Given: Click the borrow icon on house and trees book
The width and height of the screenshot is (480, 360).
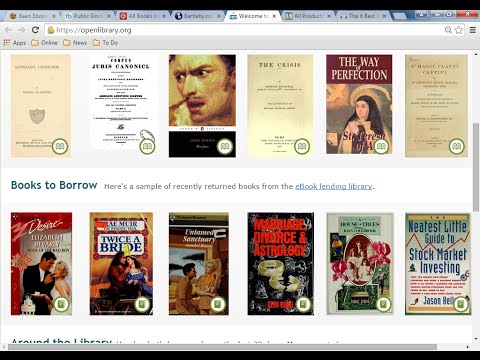Looking at the screenshot, I should 383,304.
